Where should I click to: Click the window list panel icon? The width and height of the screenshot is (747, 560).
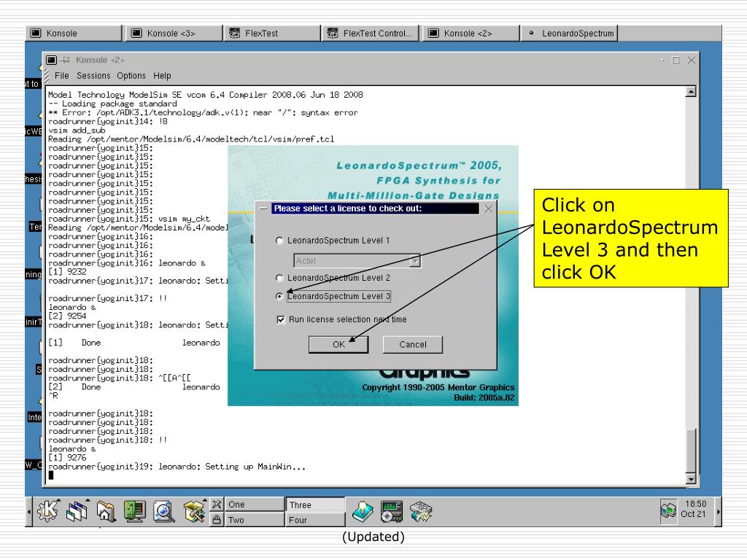click(77, 511)
